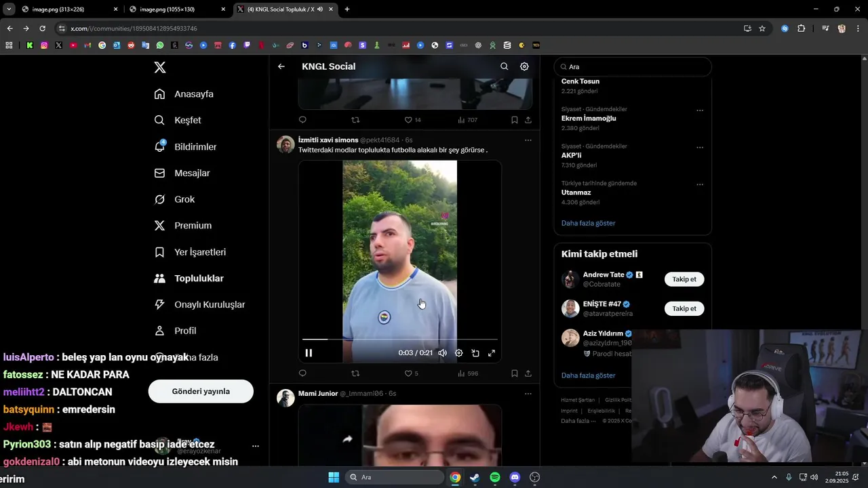Open Windows Start menu
The height and width of the screenshot is (488, 868).
334,477
